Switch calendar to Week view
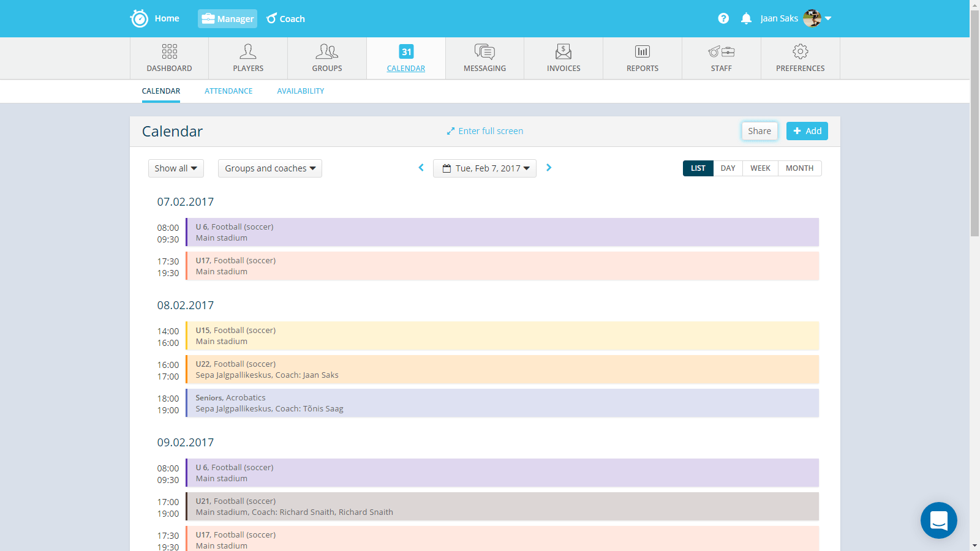 pos(760,168)
